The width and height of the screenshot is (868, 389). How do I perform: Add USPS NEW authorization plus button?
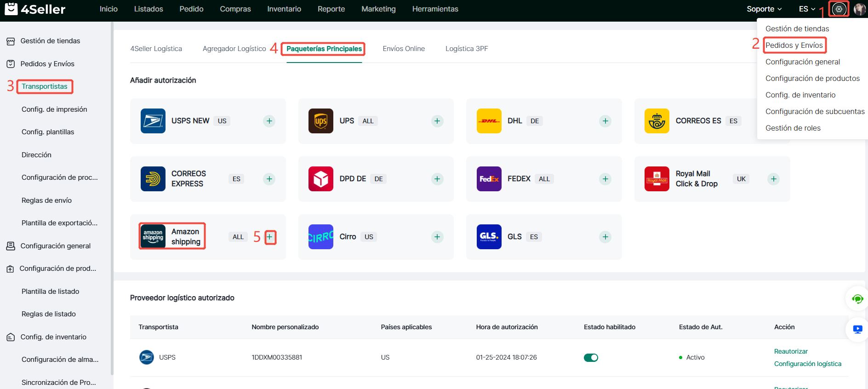(269, 121)
